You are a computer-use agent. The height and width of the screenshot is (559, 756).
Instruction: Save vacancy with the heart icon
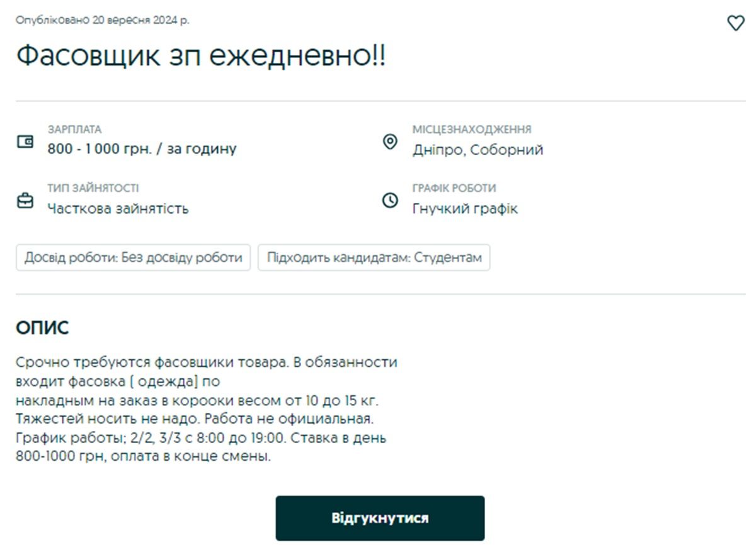tap(735, 24)
